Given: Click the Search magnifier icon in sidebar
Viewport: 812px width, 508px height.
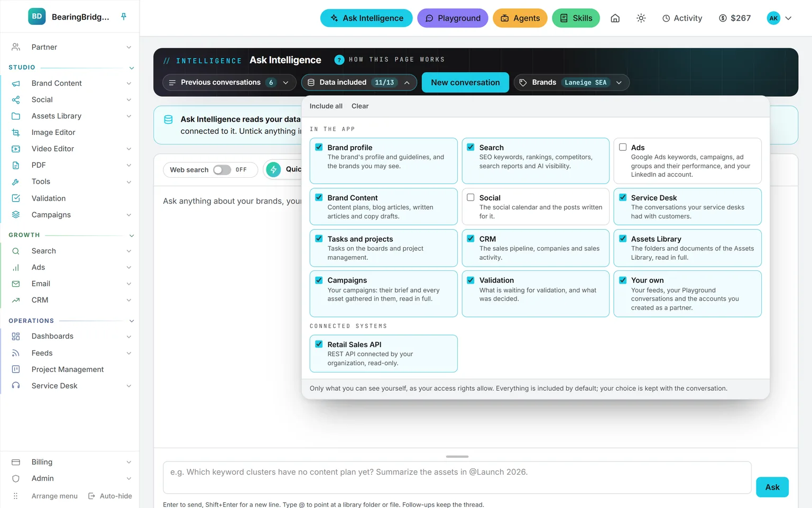Looking at the screenshot, I should pos(16,251).
